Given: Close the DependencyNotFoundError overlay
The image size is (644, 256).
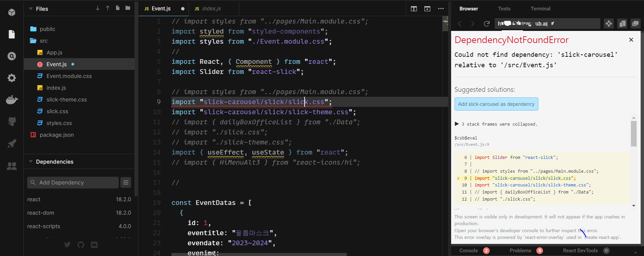Looking at the screenshot, I should [631, 40].
